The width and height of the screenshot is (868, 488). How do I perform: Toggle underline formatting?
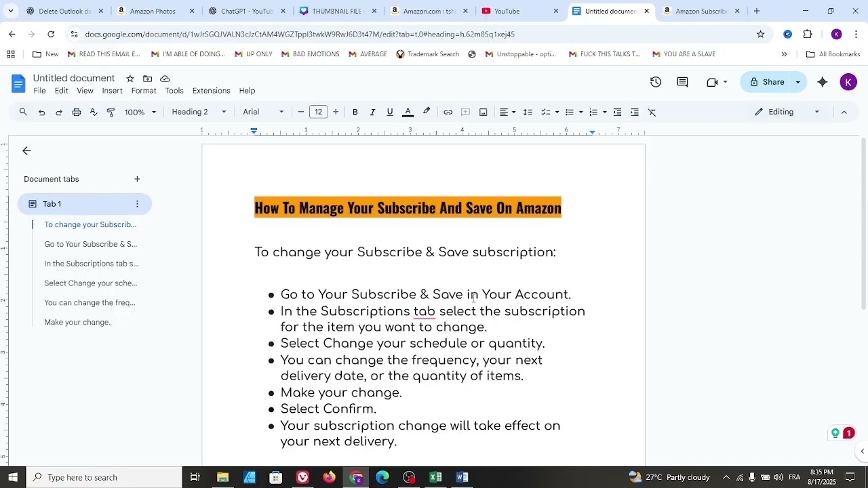(x=390, y=112)
